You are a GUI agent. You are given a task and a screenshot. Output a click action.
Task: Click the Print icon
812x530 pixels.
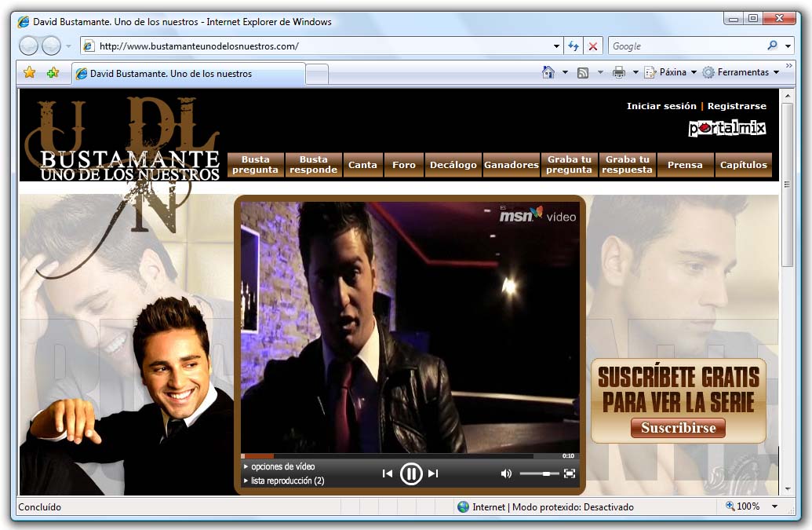coord(619,72)
